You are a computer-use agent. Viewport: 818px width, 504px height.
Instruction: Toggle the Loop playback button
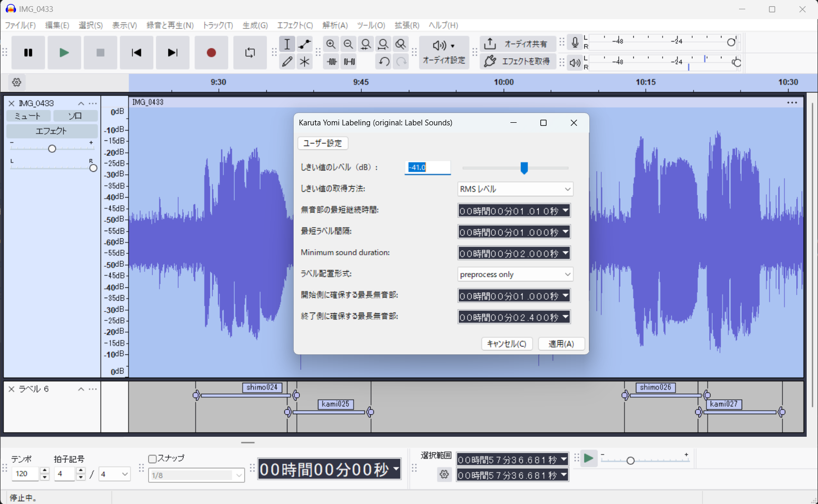click(250, 53)
